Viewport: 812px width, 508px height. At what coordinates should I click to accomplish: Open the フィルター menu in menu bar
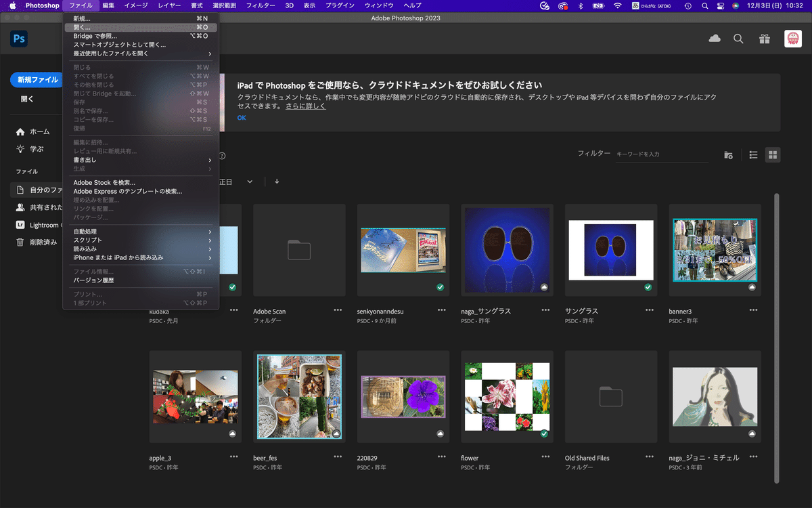pos(261,5)
